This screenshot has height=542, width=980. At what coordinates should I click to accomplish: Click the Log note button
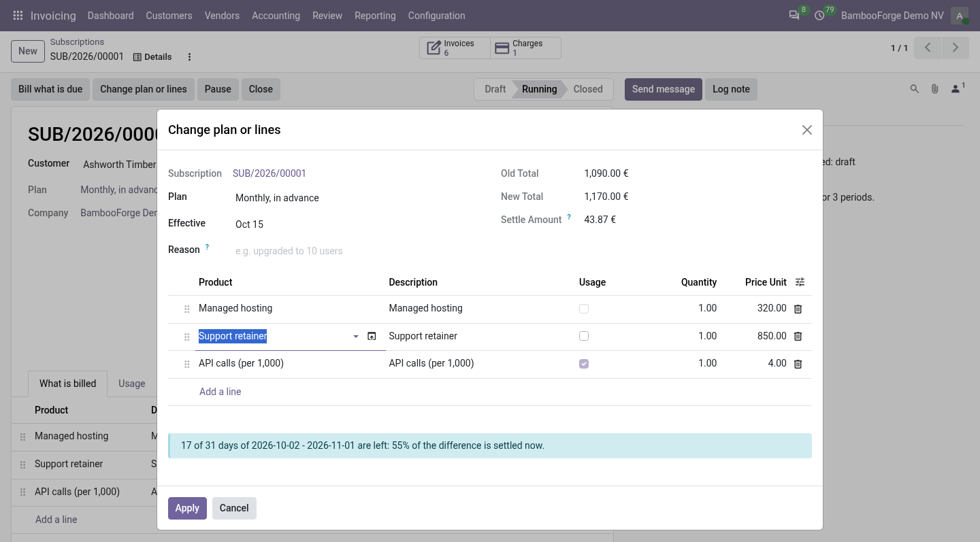pos(731,89)
